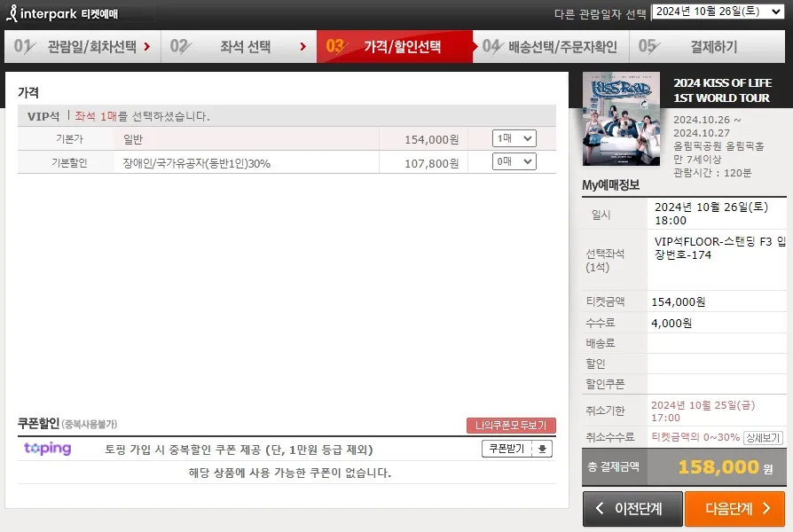Click the 107,800원 discounted price
The image size is (793, 532).
coord(431,163)
